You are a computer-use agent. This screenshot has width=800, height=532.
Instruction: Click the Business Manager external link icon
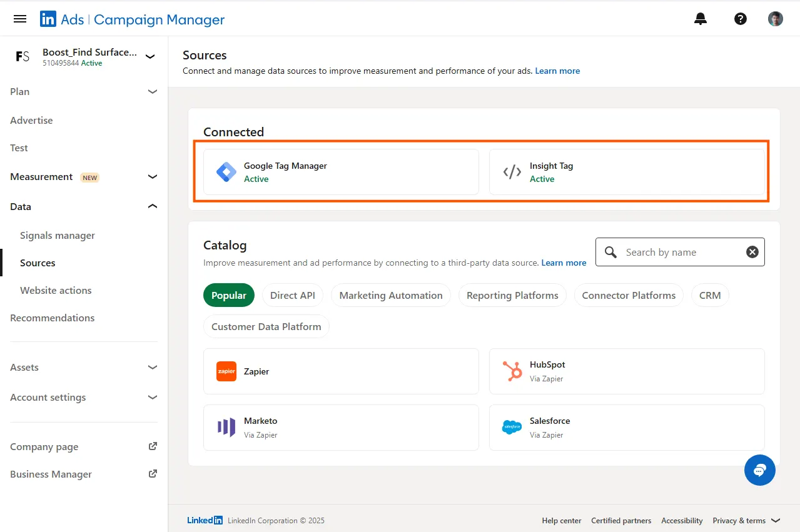point(153,474)
